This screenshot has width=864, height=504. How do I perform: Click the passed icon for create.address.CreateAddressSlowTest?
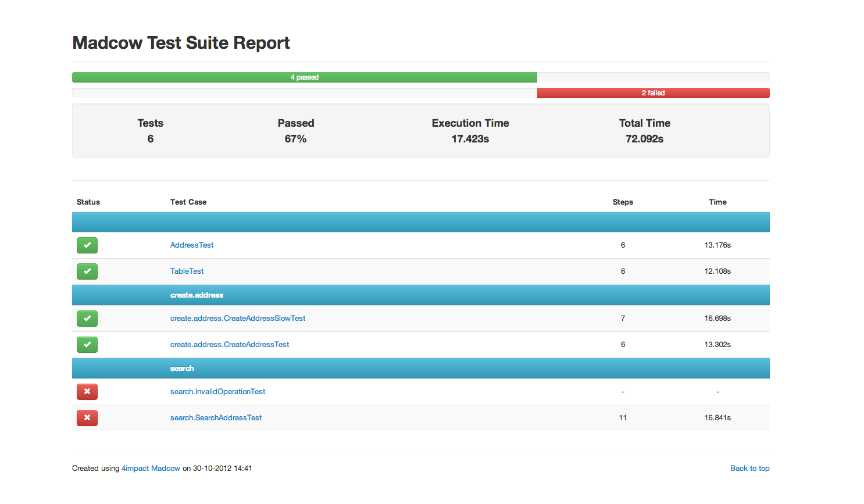click(87, 318)
